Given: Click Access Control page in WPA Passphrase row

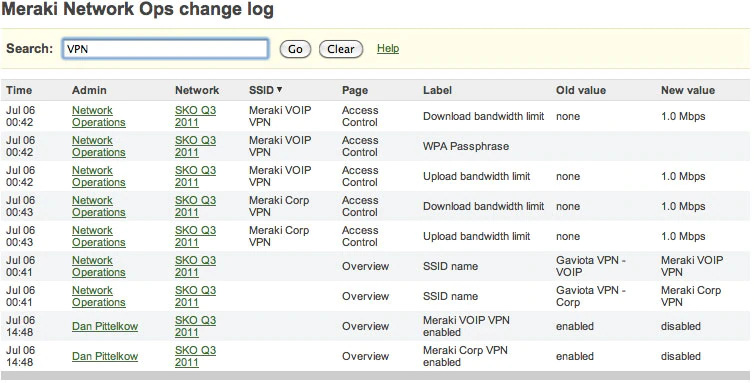Looking at the screenshot, I should (360, 146).
